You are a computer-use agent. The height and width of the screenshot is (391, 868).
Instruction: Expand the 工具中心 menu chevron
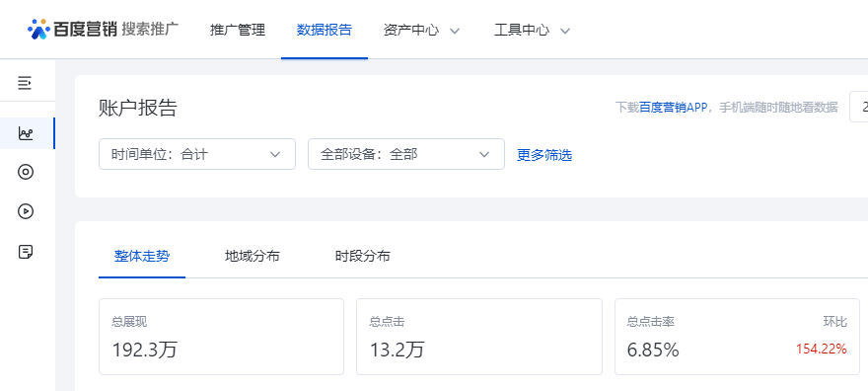tap(565, 31)
